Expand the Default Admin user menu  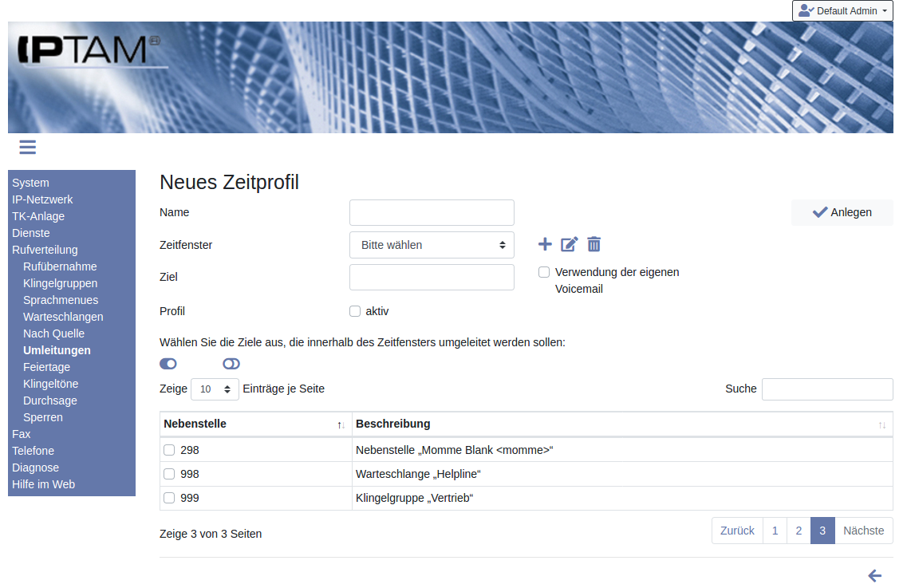click(842, 11)
